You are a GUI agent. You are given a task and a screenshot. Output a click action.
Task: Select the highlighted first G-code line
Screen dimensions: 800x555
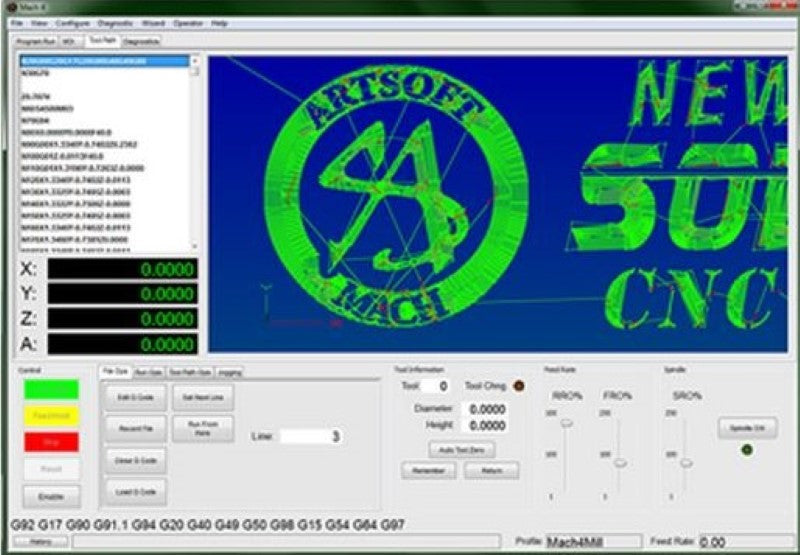click(x=103, y=62)
